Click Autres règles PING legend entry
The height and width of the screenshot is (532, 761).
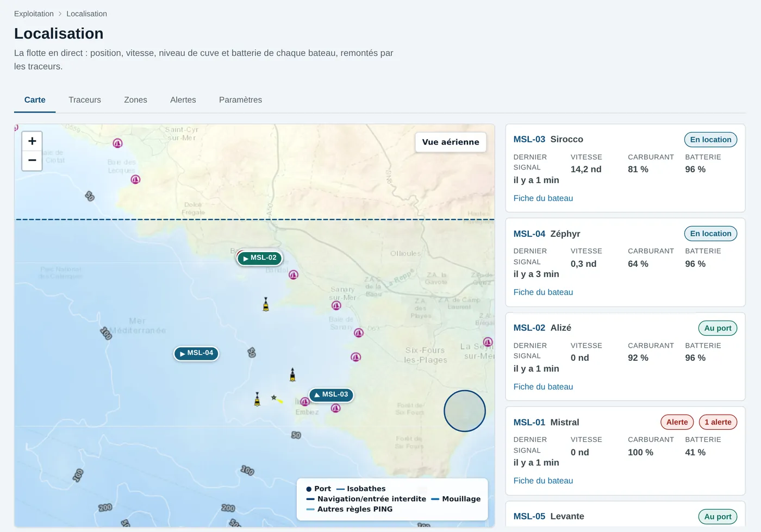(350, 509)
